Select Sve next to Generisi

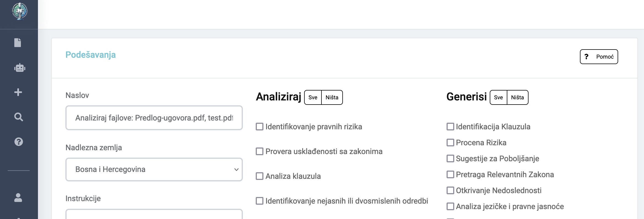(498, 97)
